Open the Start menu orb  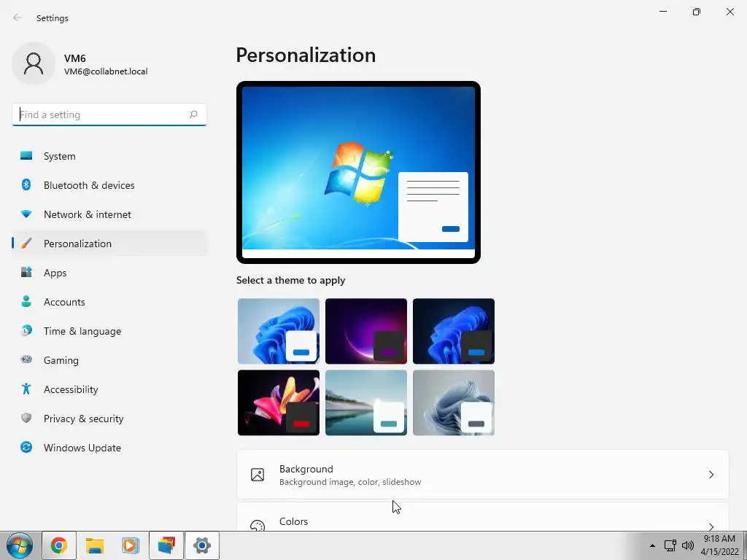20,545
